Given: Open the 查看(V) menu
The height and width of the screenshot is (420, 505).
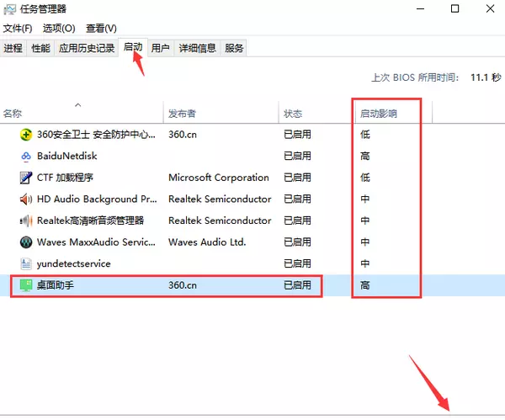Looking at the screenshot, I should pyautogui.click(x=101, y=29).
